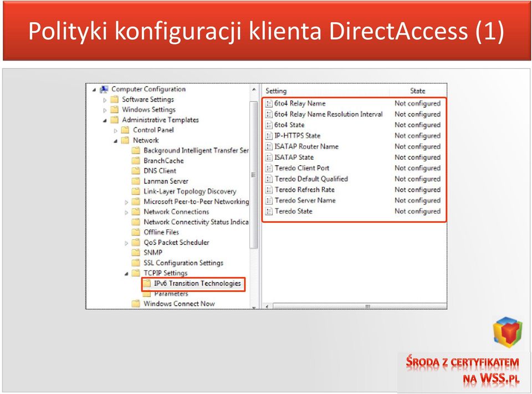Click the Windows Connect Now folder icon
Viewport: 532px width, 394px height.
tap(136, 303)
